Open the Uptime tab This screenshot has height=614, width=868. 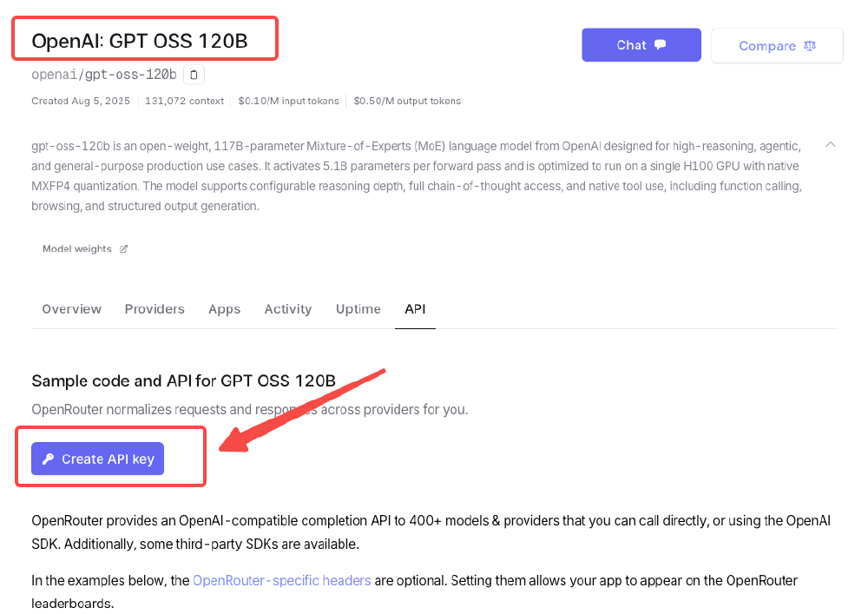358,309
